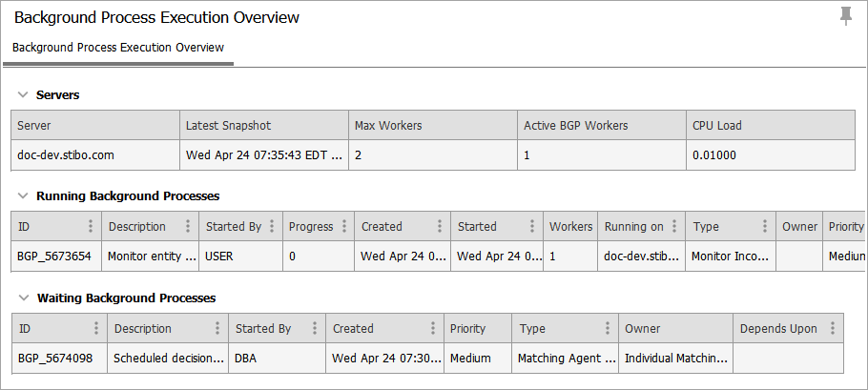Open column menu for Running Created column

point(440,227)
